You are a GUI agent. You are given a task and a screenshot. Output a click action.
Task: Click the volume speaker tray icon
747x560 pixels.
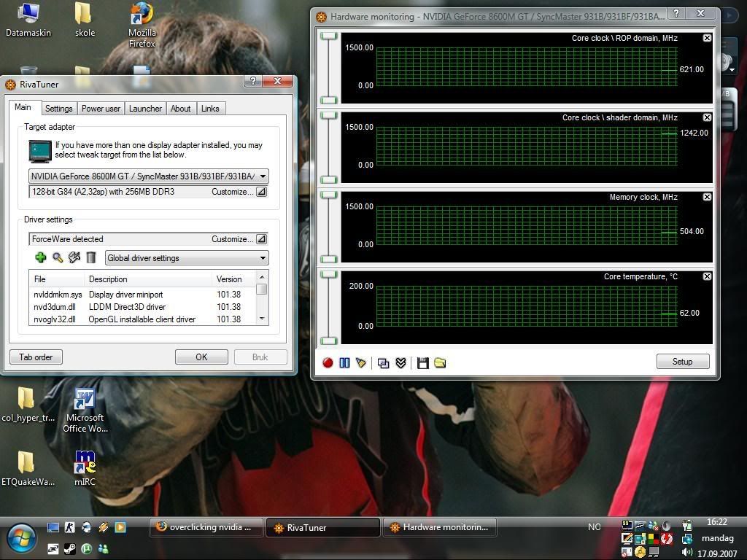[x=686, y=553]
